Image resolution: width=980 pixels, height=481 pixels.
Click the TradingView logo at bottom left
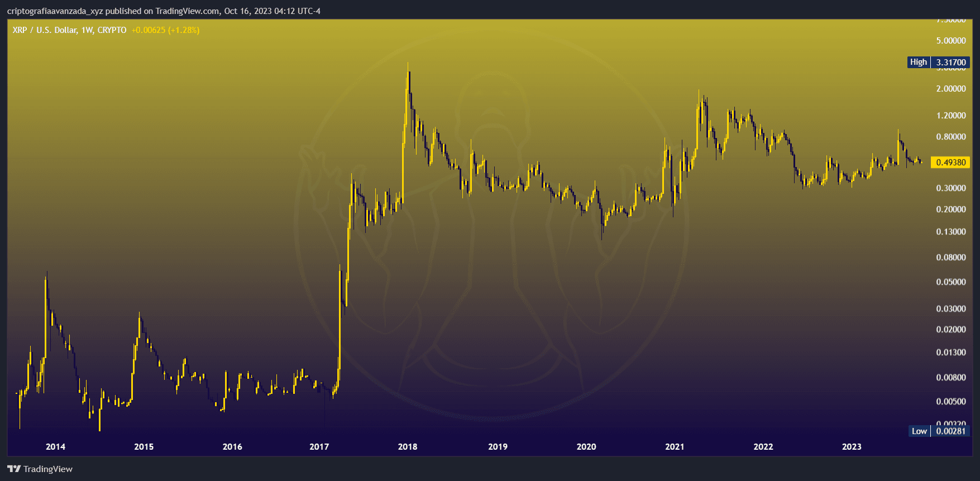(40, 469)
